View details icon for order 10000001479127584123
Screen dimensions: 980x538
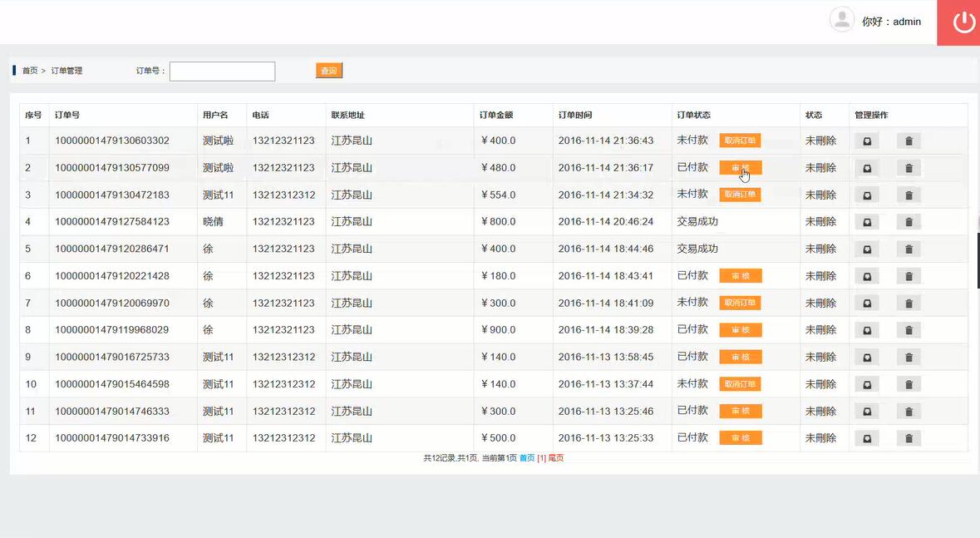tap(867, 222)
